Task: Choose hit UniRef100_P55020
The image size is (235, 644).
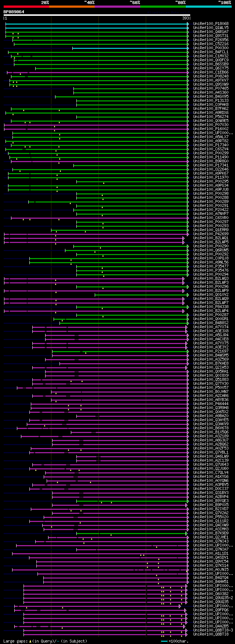Action: coord(211,517)
